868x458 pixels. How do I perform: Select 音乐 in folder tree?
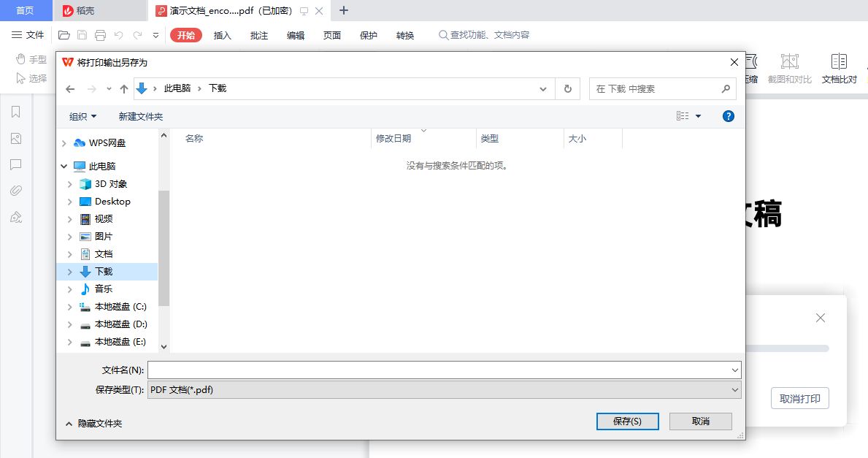(104, 289)
